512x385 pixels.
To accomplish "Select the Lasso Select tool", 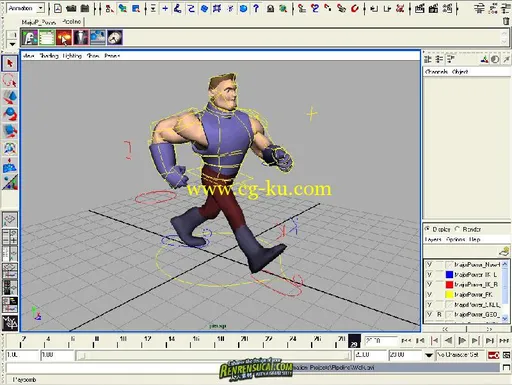I will (10, 80).
